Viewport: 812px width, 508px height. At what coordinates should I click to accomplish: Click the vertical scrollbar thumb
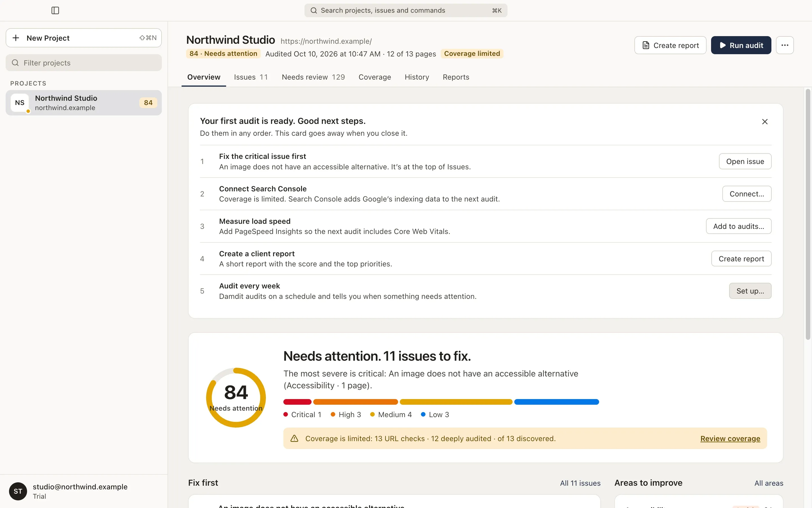[808, 214]
